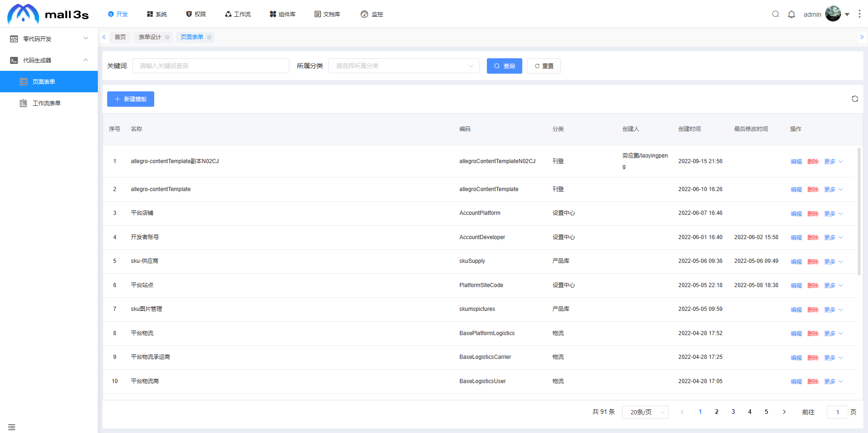Refresh the table with the reload icon
The width and height of the screenshot is (868, 433).
(x=855, y=99)
